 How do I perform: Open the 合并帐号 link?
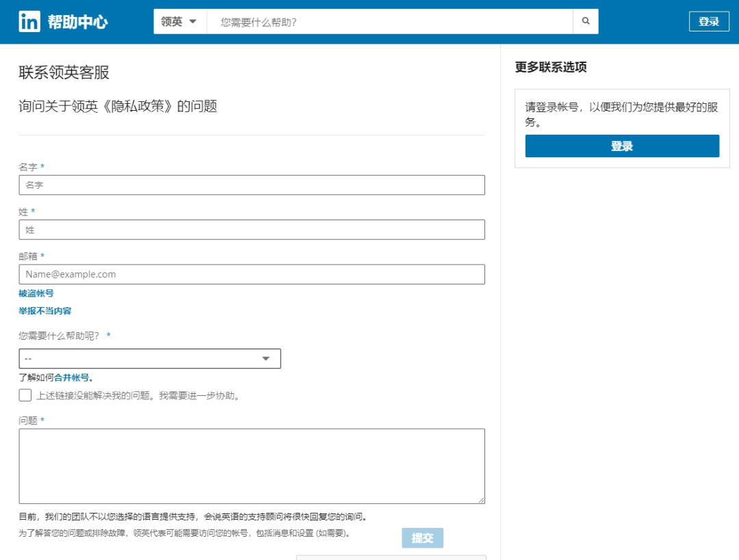click(72, 377)
